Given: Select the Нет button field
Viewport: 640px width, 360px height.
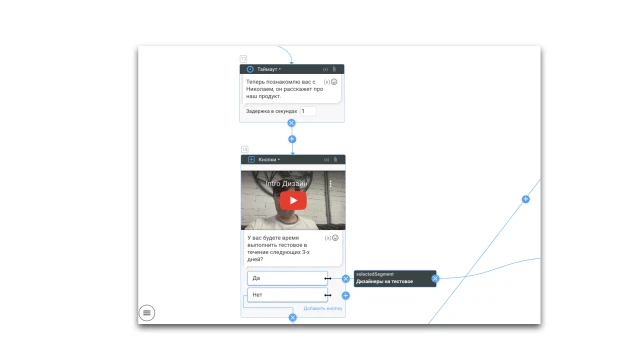Looking at the screenshot, I should (x=287, y=295).
